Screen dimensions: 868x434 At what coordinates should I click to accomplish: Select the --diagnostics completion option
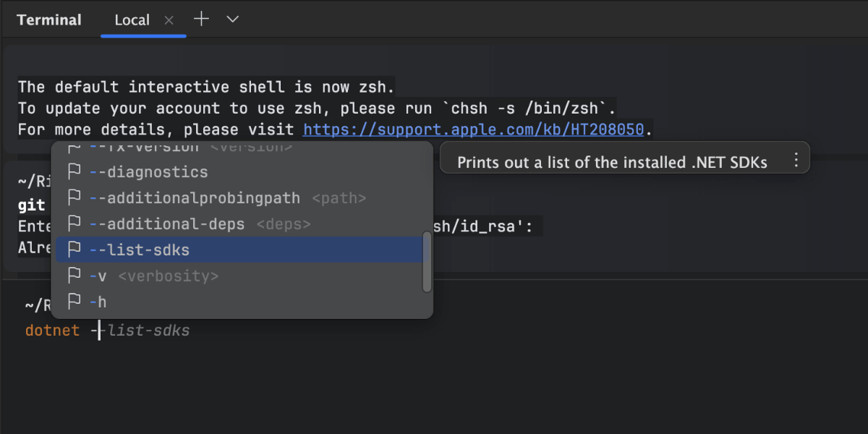148,172
